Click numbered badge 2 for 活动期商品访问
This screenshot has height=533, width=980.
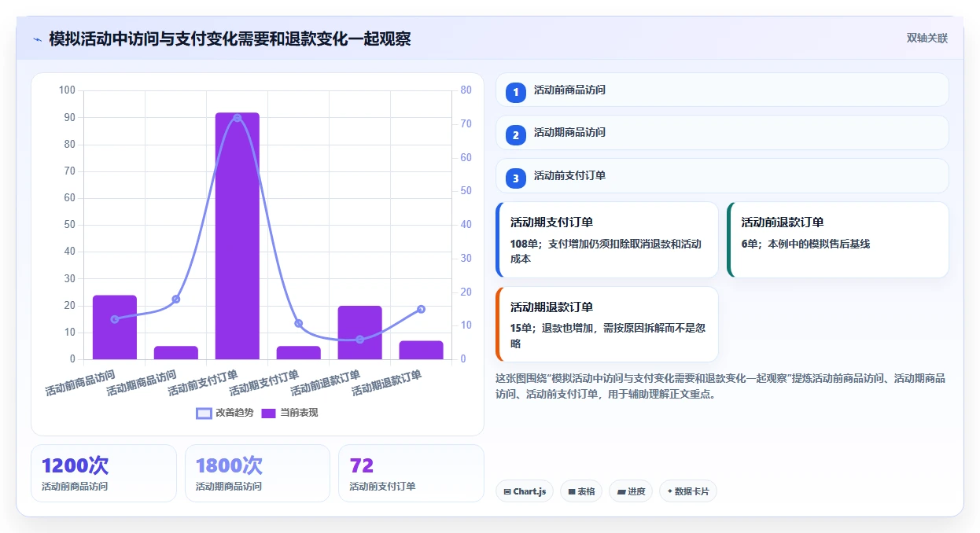pyautogui.click(x=516, y=135)
